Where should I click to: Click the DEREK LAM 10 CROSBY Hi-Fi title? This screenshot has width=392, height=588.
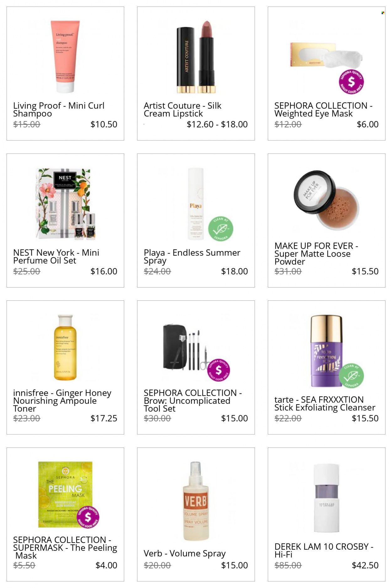pyautogui.click(x=324, y=550)
